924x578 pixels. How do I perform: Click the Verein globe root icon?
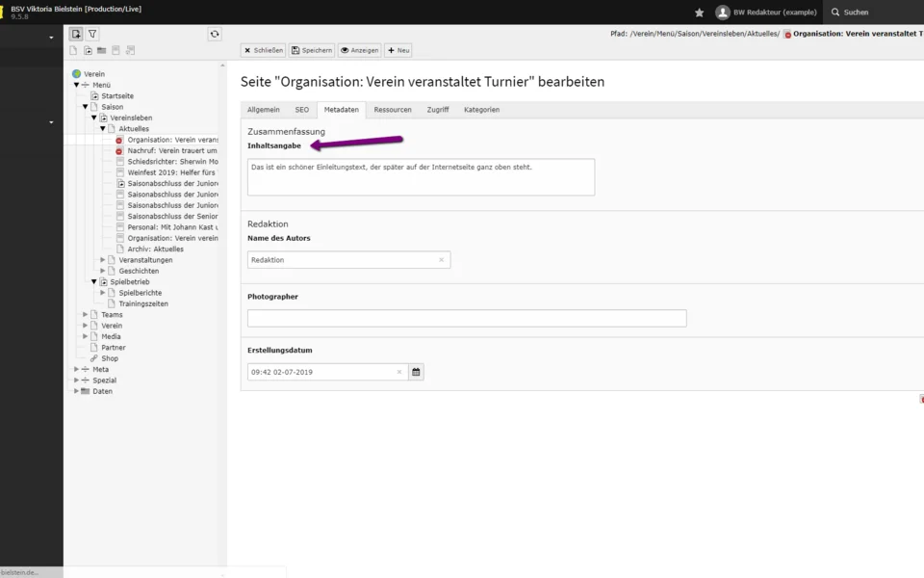point(76,74)
